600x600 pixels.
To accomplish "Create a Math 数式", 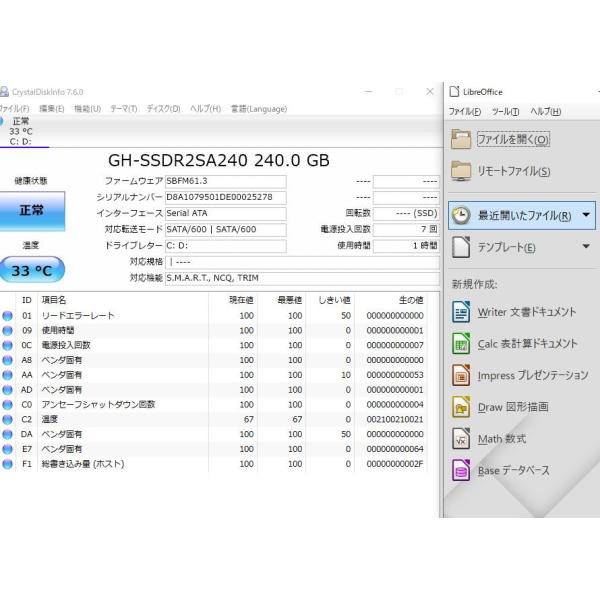I will pos(502,439).
